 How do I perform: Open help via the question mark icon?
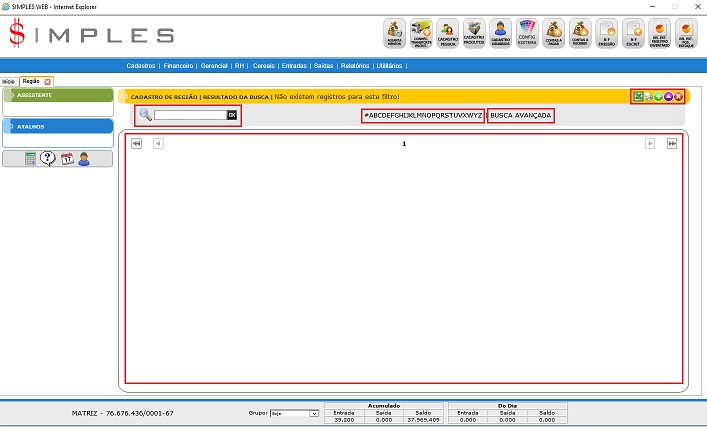click(48, 158)
